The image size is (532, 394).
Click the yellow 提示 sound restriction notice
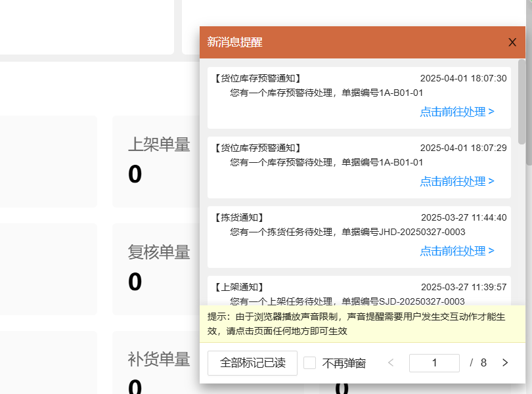[363, 324]
